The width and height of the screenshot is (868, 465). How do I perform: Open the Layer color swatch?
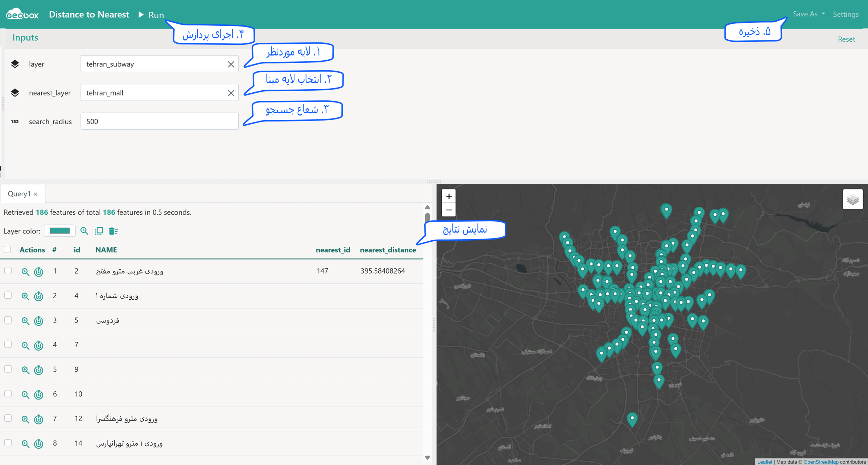60,231
